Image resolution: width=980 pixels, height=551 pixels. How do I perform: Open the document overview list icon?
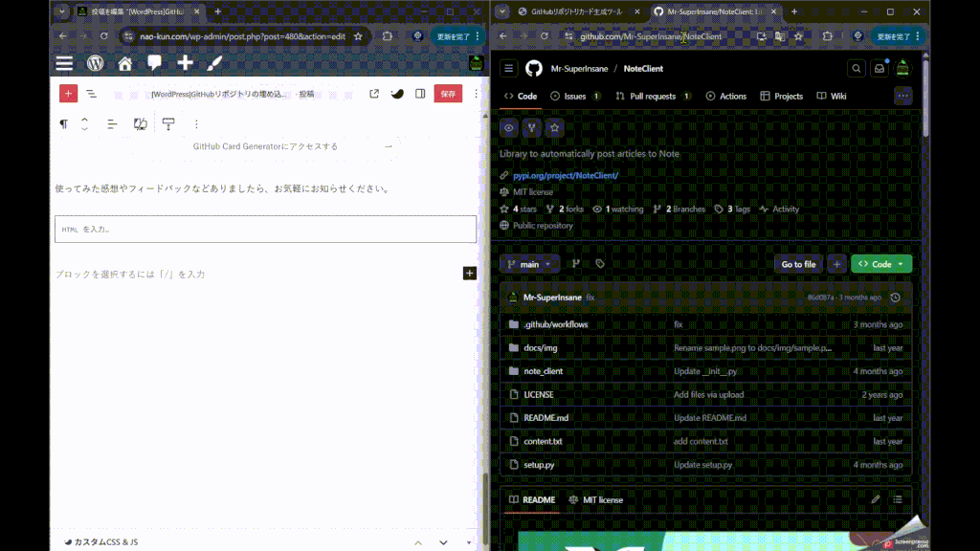click(x=91, y=94)
